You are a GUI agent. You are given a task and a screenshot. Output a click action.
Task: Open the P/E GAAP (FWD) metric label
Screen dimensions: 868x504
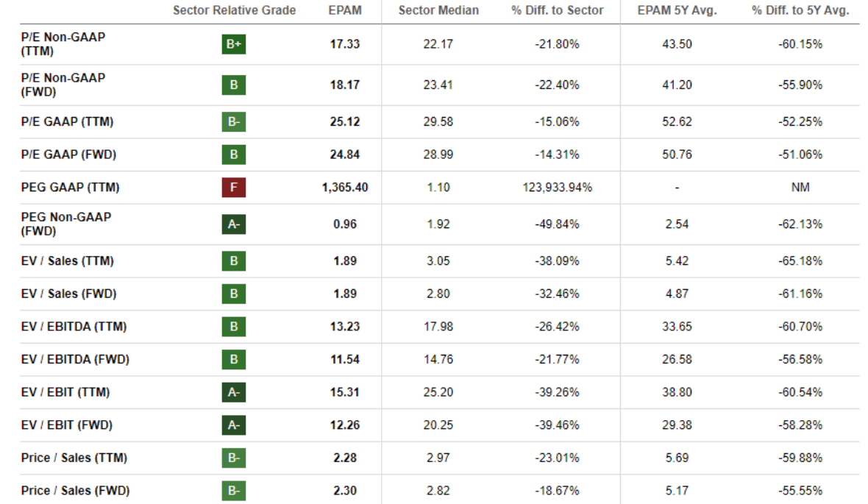68,155
